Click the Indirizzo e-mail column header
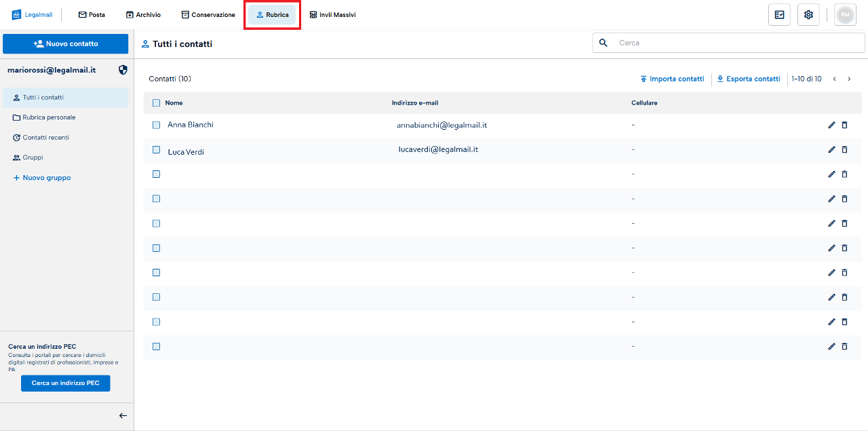The width and height of the screenshot is (868, 431). (x=415, y=103)
